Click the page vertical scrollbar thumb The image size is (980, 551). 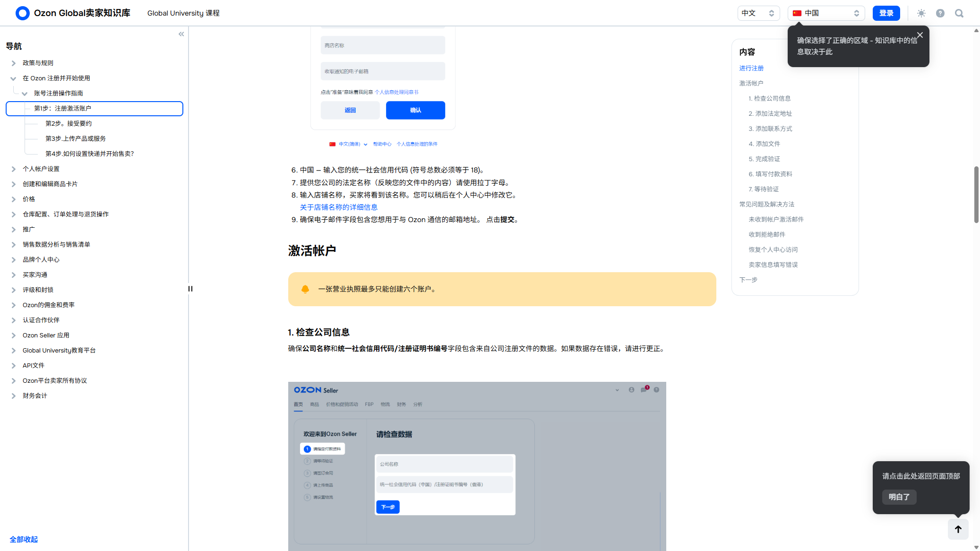[976, 195]
